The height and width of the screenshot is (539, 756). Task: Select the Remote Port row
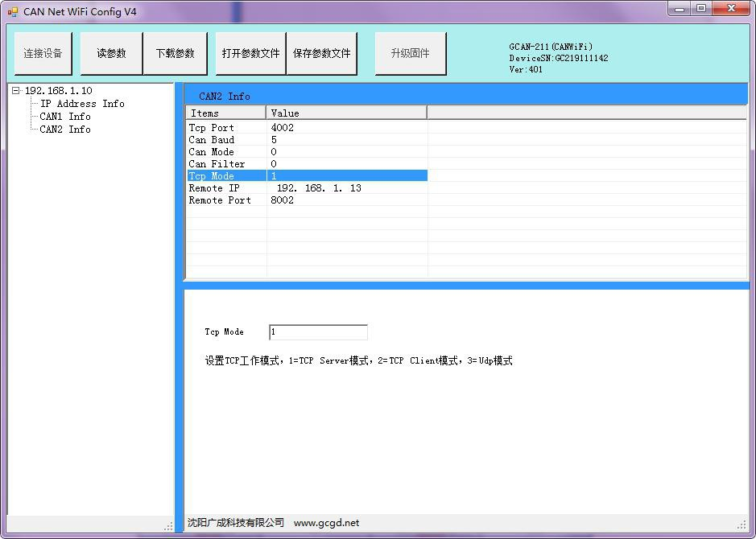(x=220, y=200)
